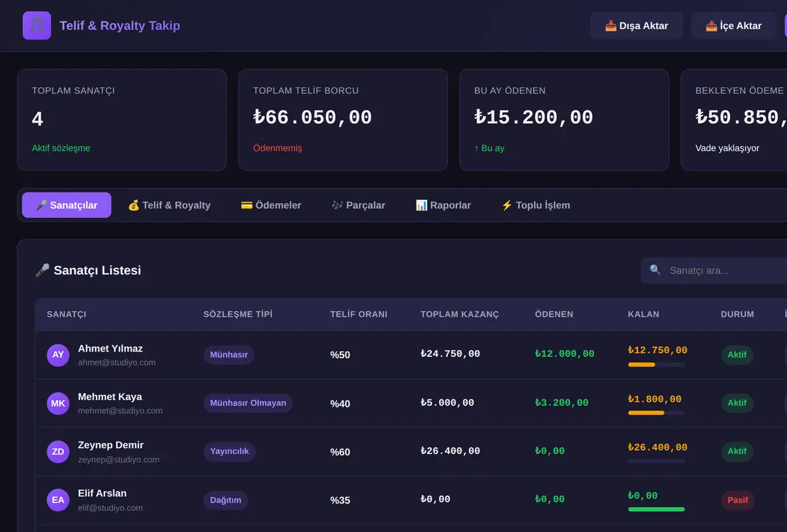
Task: Click the Sanatçı Listesi heading
Action: click(88, 270)
